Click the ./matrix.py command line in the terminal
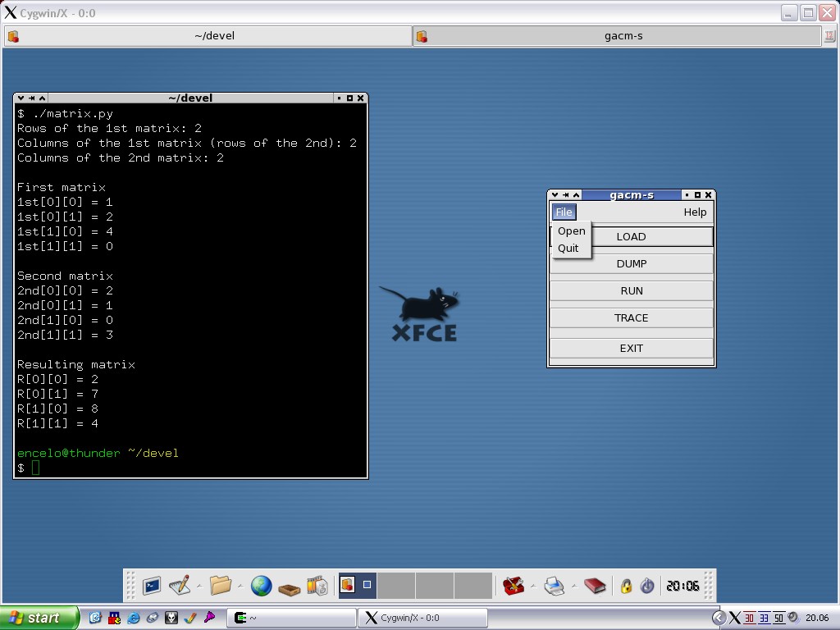This screenshot has width=840, height=630. click(x=65, y=113)
